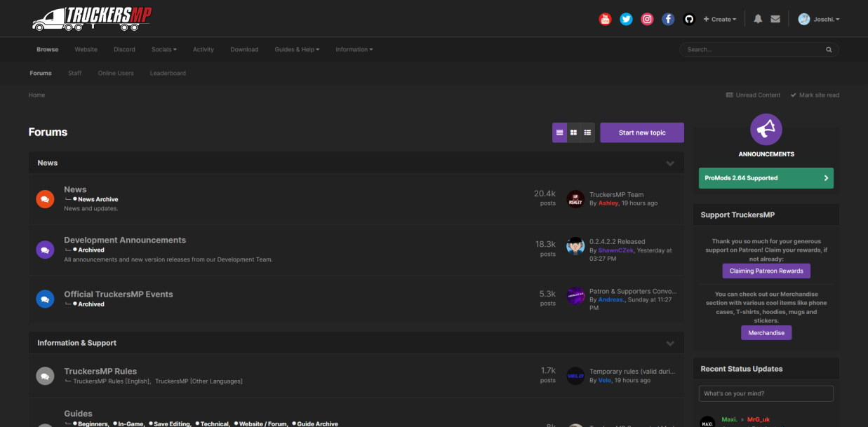Open the Create dropdown menu
The image size is (868, 427).
click(720, 19)
